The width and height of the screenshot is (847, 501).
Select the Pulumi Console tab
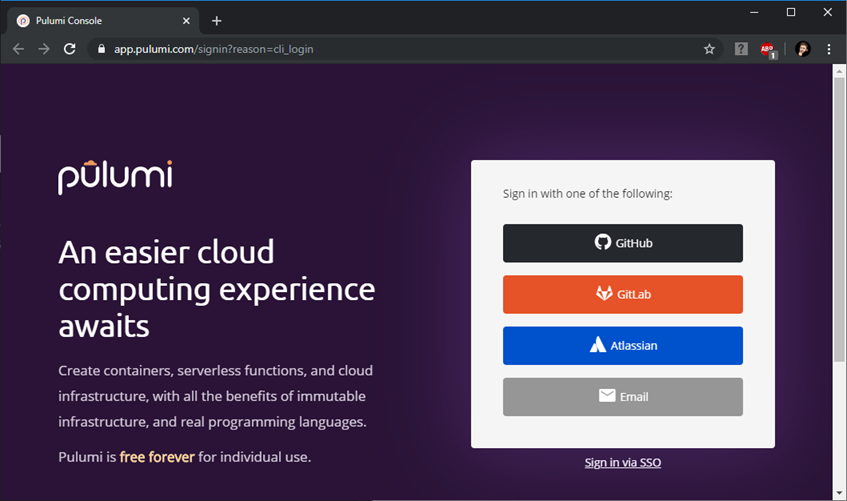click(104, 21)
